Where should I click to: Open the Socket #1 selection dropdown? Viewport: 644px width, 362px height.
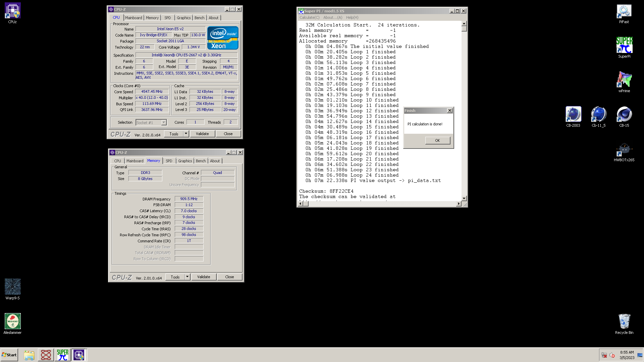tap(164, 122)
